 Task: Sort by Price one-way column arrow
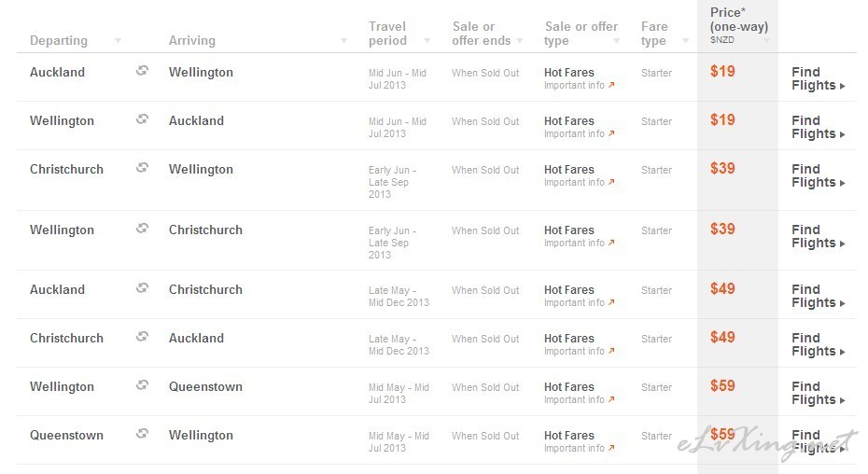tap(766, 41)
